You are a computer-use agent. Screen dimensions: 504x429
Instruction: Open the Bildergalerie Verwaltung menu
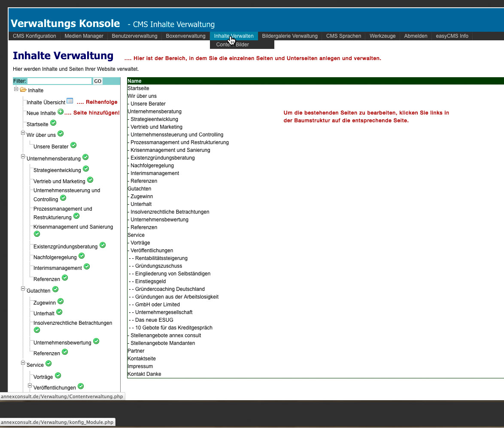290,36
